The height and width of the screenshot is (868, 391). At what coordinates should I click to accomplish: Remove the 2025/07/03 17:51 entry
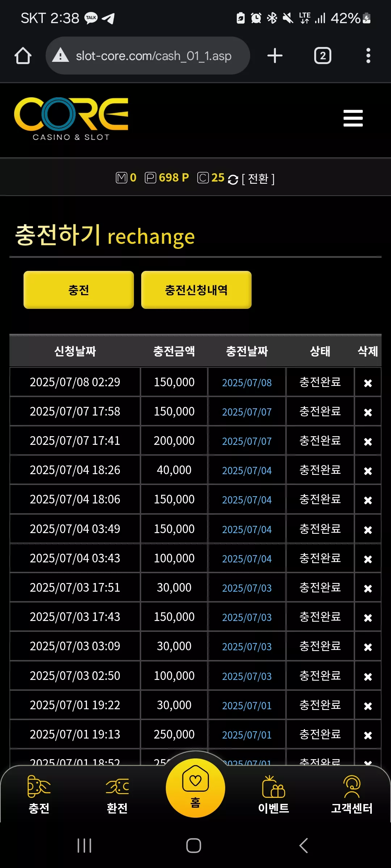coord(368,588)
